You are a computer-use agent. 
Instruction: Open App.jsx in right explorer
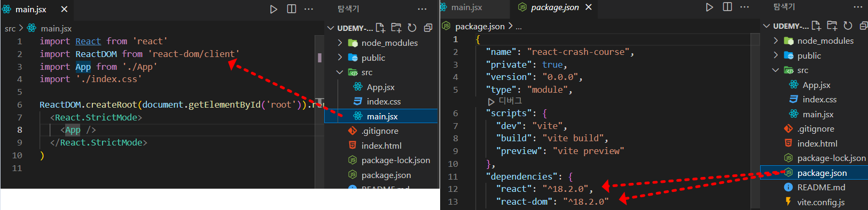814,85
